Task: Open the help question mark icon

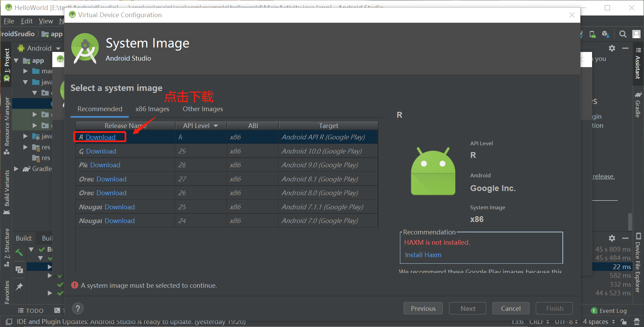Action: pyautogui.click(x=78, y=308)
